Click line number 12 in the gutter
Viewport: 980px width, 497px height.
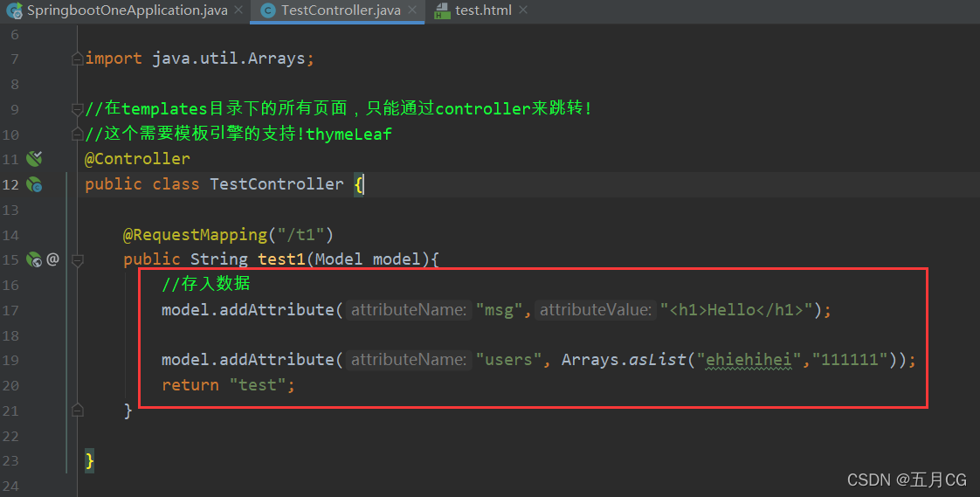(10, 184)
